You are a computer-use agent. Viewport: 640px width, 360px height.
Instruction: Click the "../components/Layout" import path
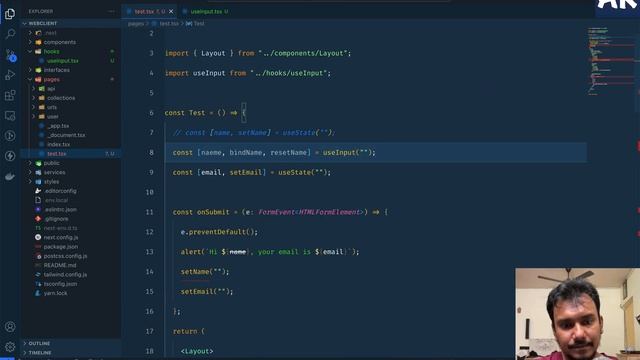(302, 53)
